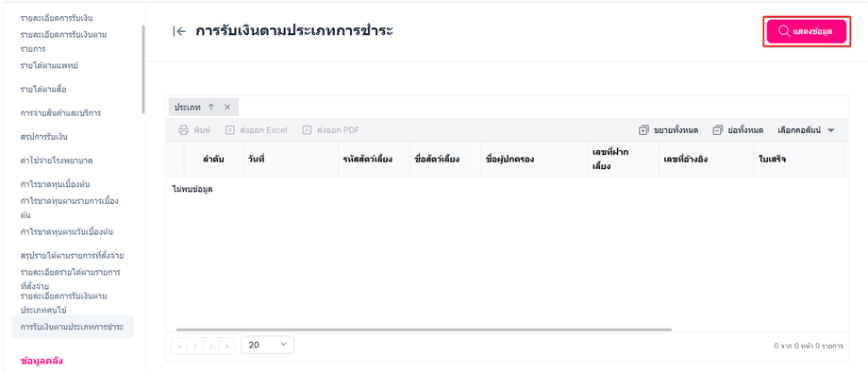Click ข้อมูลคลัง section heading
The width and height of the screenshot is (868, 373).
(42, 361)
